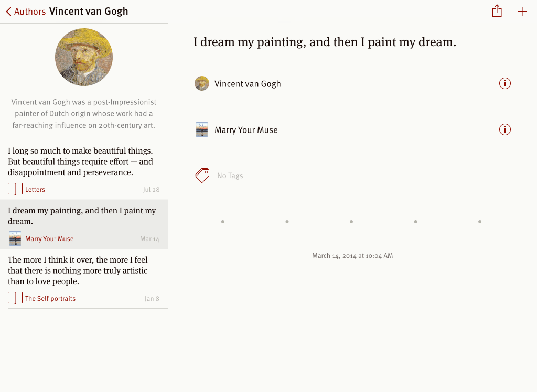Add a new quote with plus icon
Viewport: 537px width, 392px height.
coord(522,12)
